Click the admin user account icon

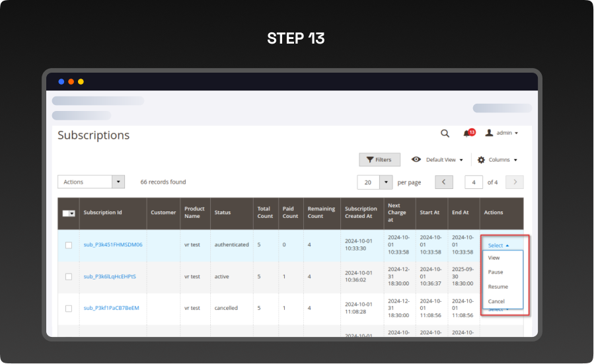pos(489,133)
